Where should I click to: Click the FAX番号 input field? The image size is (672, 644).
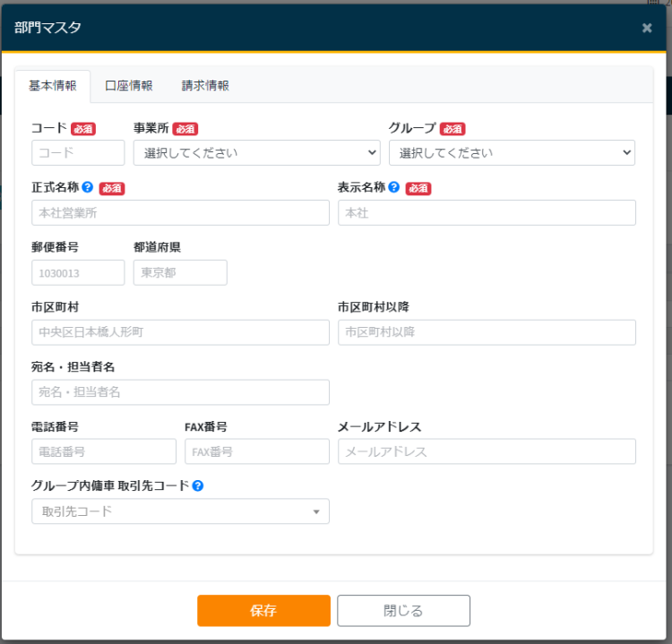245,451
